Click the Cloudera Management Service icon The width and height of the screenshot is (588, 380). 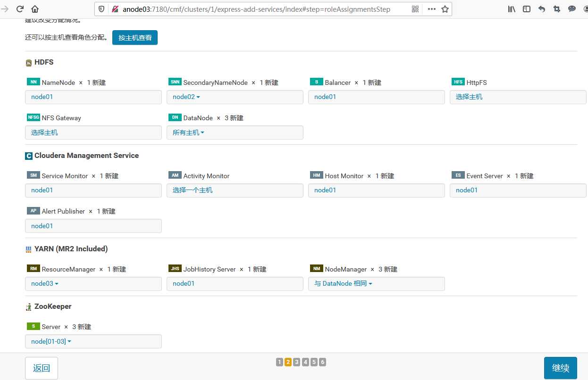click(x=29, y=156)
